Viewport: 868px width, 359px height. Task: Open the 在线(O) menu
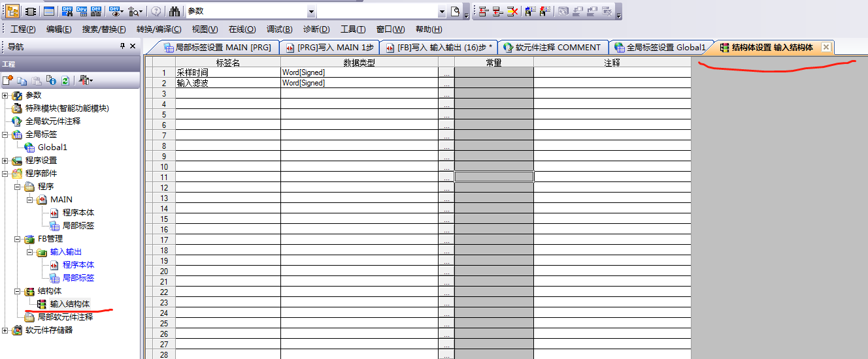click(x=242, y=29)
